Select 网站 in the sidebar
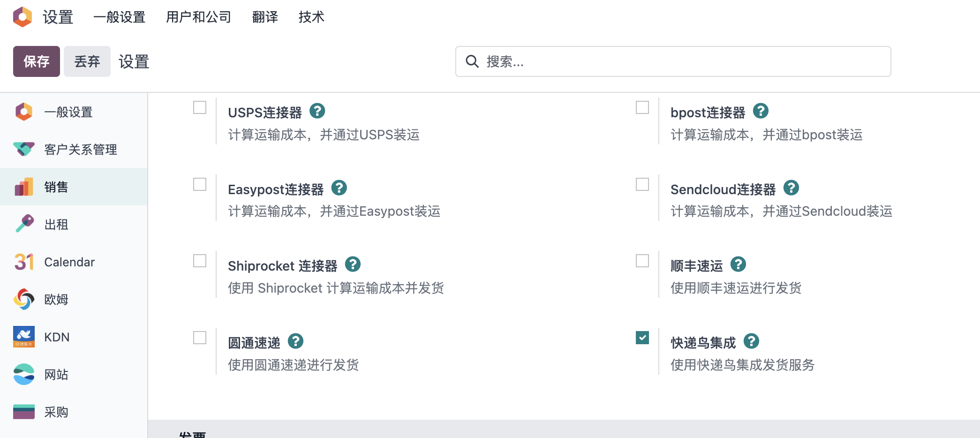980x438 pixels. (x=74, y=374)
